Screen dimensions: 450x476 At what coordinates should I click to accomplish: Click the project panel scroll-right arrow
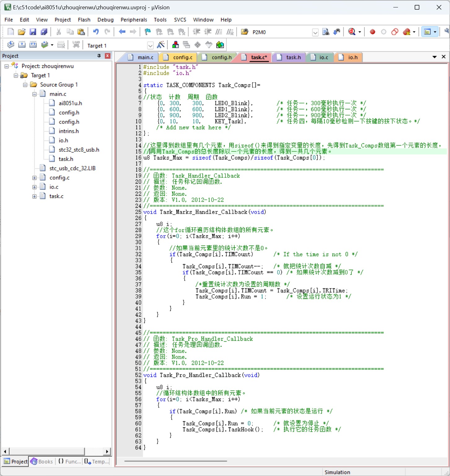(107, 452)
